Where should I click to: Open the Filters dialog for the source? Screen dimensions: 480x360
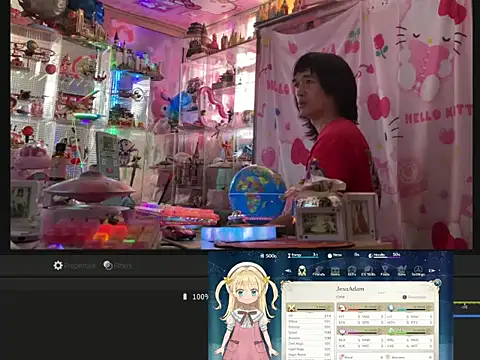coord(117,266)
